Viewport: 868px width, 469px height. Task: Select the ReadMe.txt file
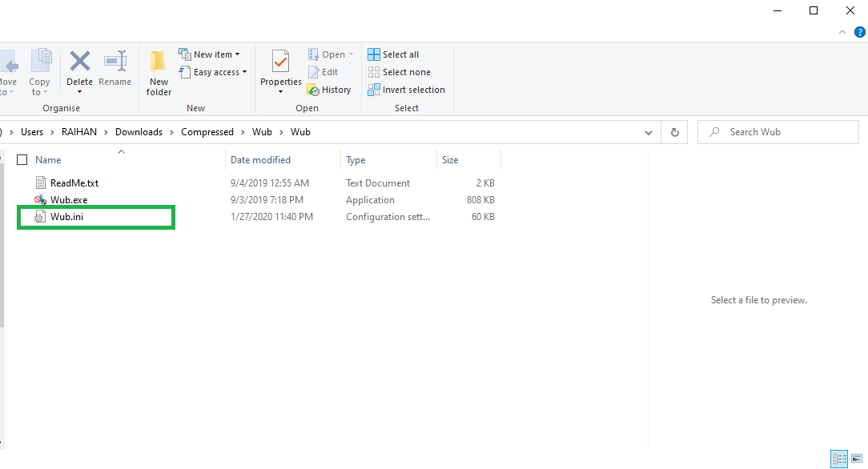pyautogui.click(x=74, y=183)
